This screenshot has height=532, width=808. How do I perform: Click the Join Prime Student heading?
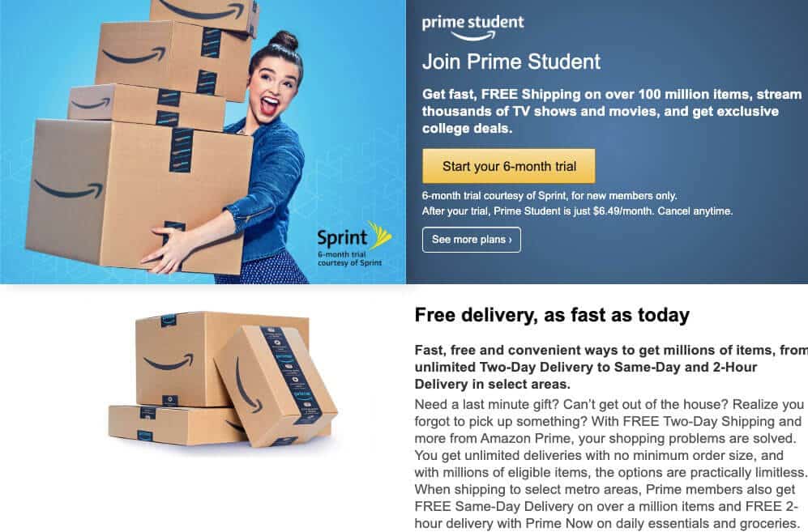click(x=511, y=62)
